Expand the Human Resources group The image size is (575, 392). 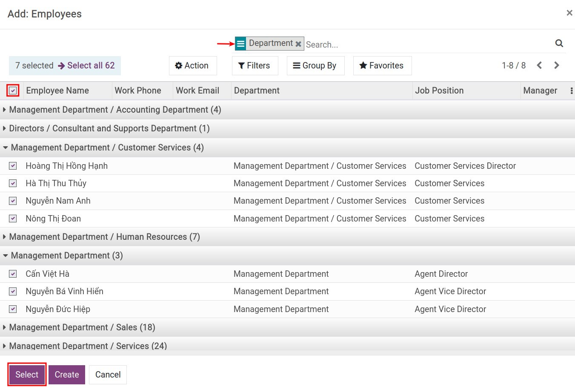104,237
